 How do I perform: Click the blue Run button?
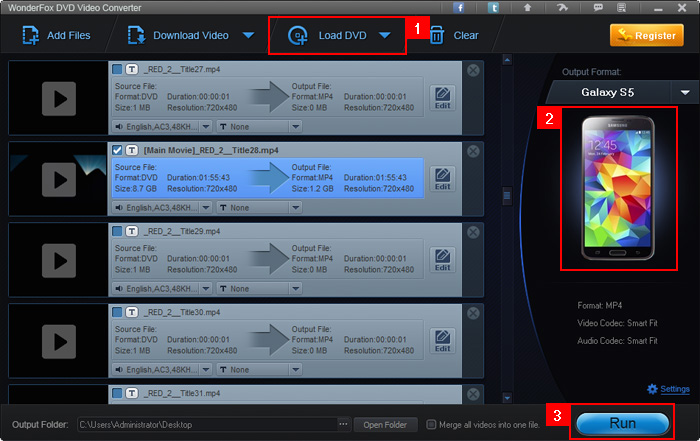622,423
